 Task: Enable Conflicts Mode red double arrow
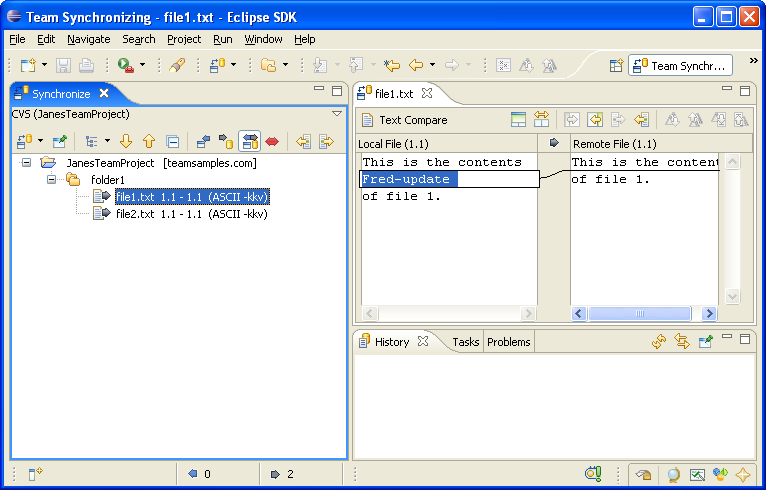point(272,142)
